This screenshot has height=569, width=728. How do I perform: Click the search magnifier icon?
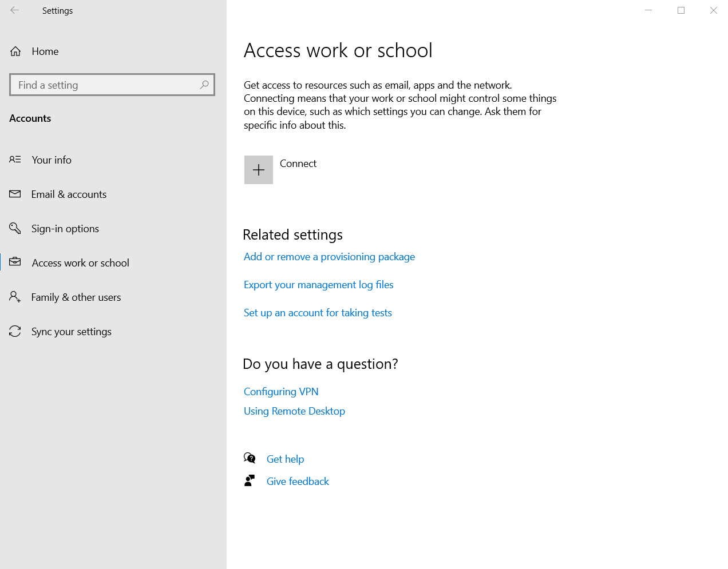(x=204, y=85)
